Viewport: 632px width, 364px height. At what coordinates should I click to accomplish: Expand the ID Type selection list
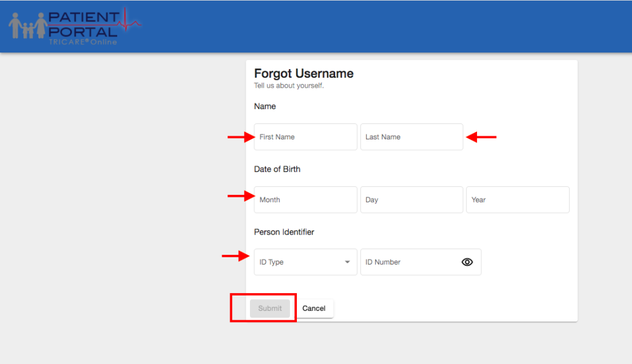(305, 262)
